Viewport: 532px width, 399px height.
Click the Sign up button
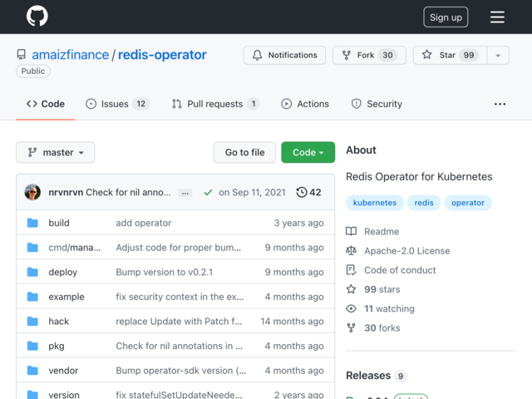pos(446,17)
